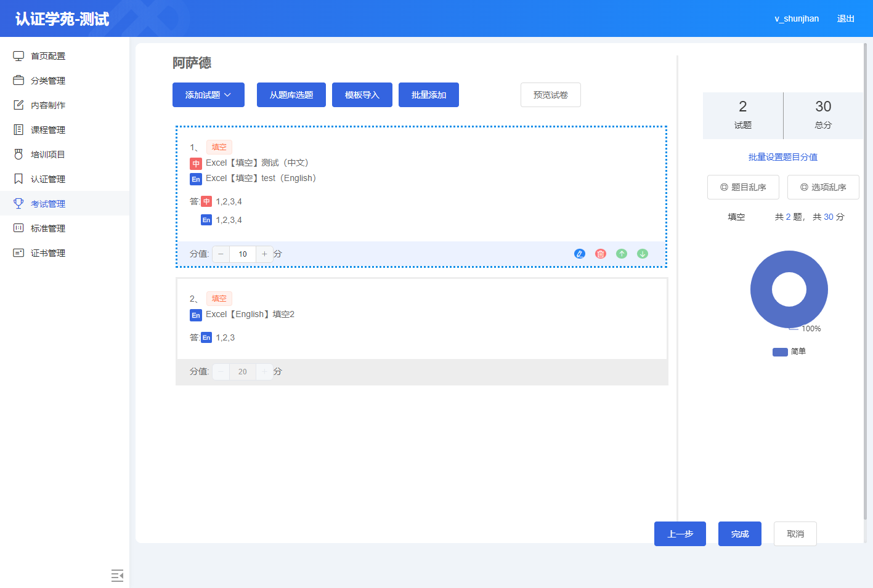Decrease question 1 score with the minus button
This screenshot has width=873, height=588.
(x=221, y=254)
